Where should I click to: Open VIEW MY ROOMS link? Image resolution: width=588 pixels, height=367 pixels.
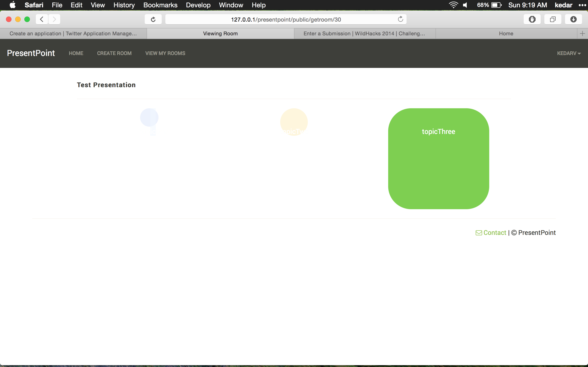pyautogui.click(x=165, y=53)
